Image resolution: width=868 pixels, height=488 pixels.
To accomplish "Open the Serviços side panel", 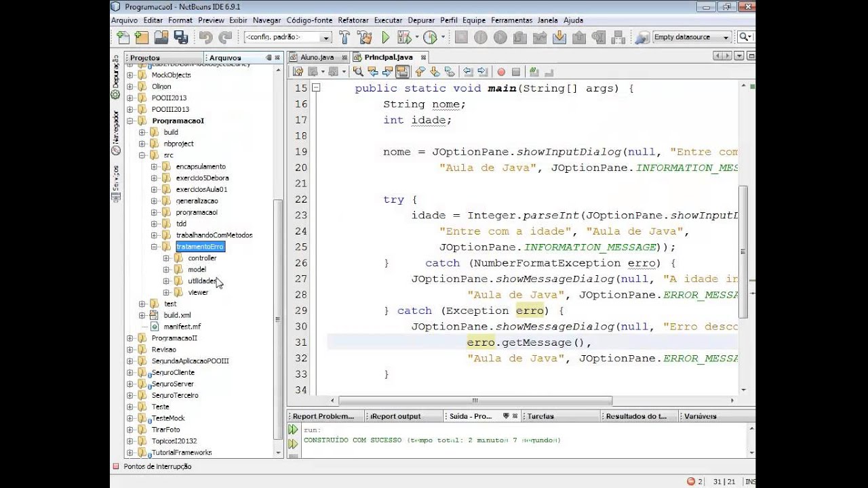I will click(x=115, y=183).
